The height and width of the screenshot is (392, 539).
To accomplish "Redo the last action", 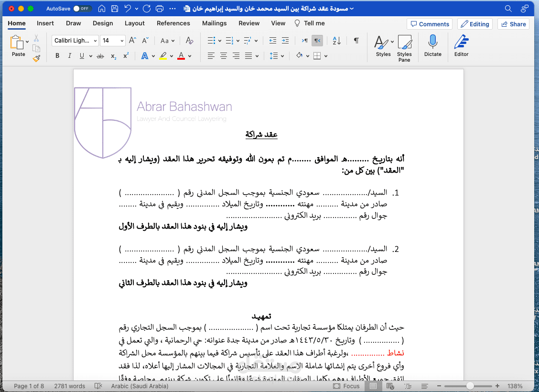I will click(x=147, y=9).
